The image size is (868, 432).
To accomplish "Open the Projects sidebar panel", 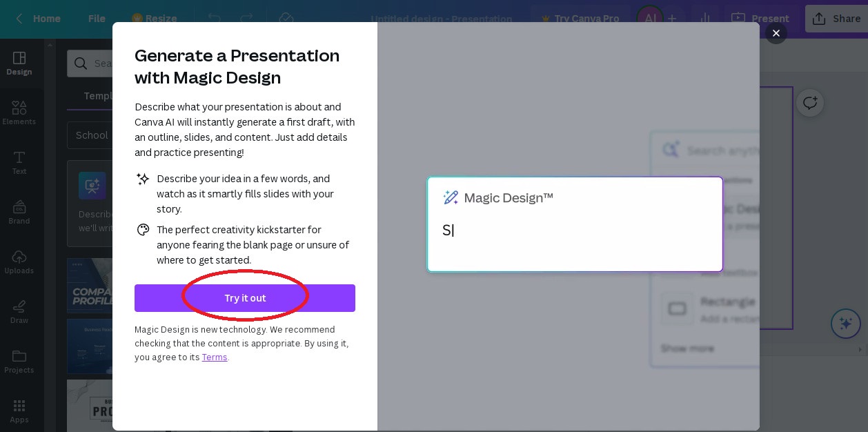I will (x=19, y=361).
